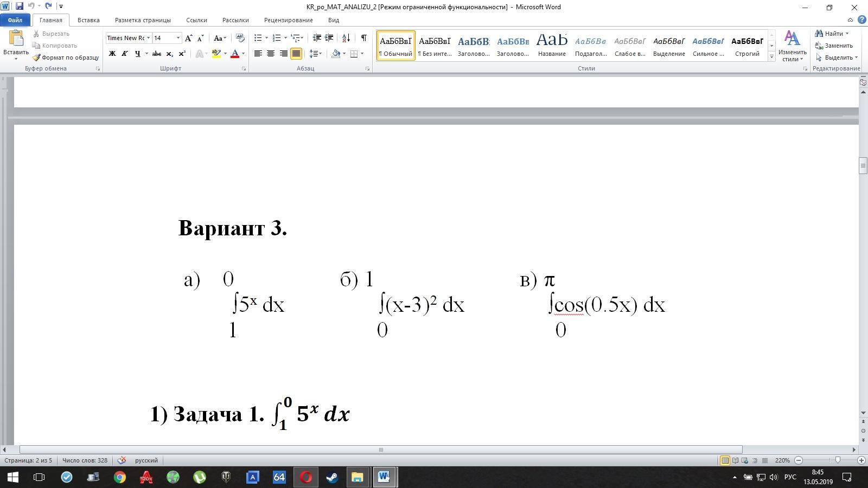This screenshot has height=488, width=868.
Task: Open the Times New Roman font name dropdown
Action: [x=148, y=38]
